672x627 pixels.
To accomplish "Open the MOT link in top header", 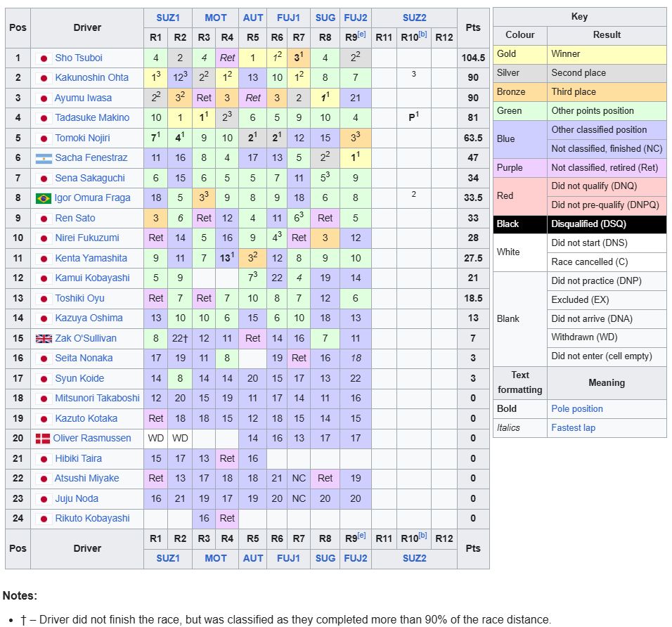I will pyautogui.click(x=216, y=18).
